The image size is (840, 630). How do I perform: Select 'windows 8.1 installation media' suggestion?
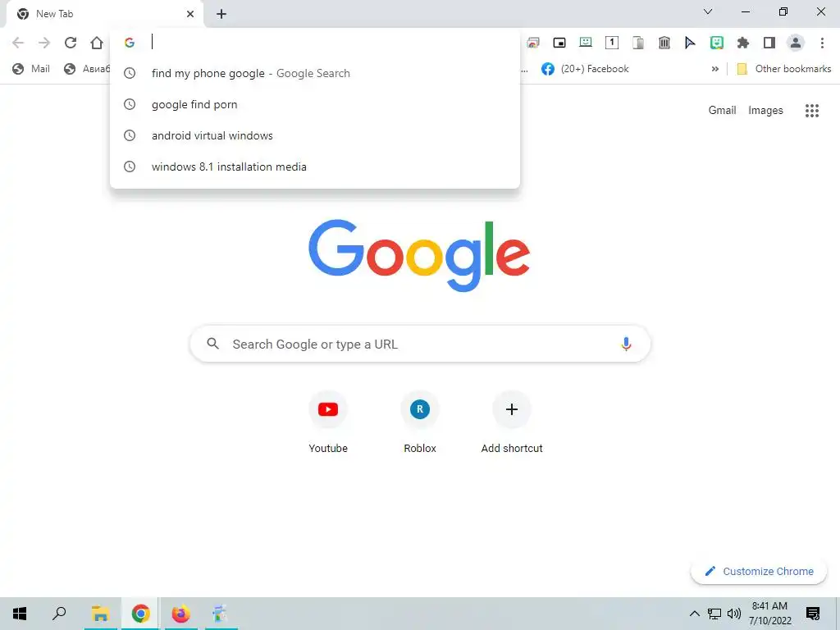point(314,167)
